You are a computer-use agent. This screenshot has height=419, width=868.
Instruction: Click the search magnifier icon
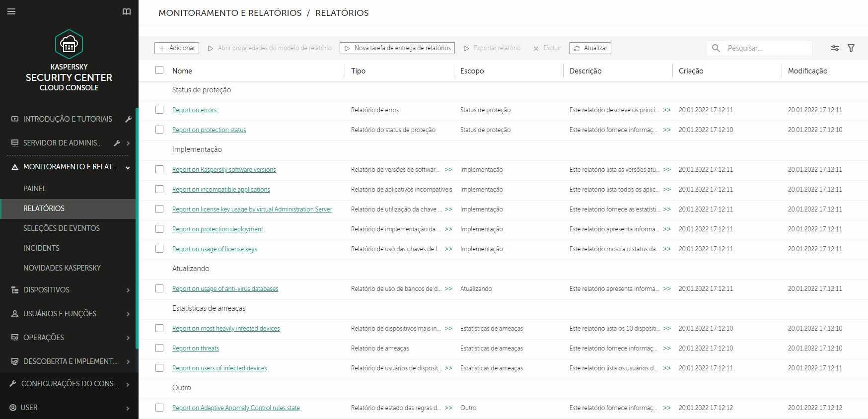716,48
